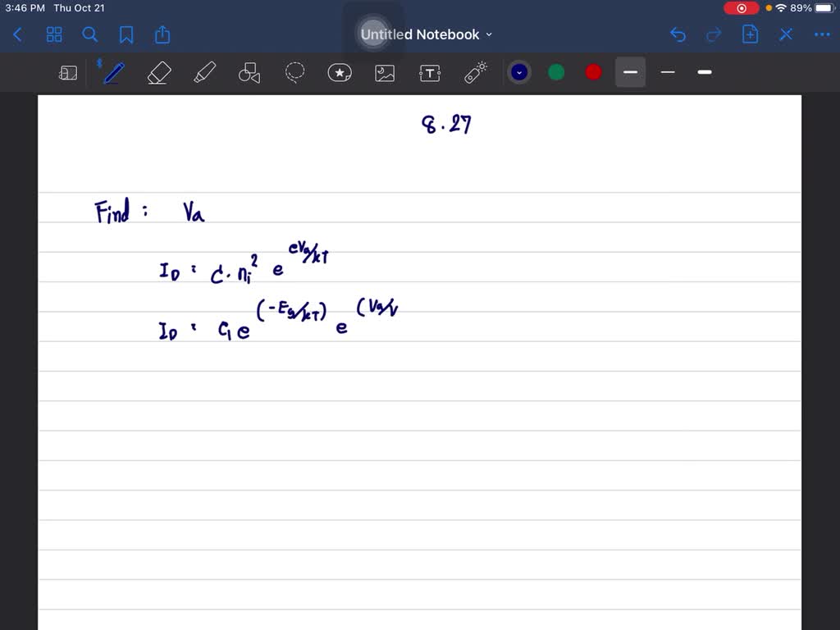Open the page thumbnails view

(54, 34)
